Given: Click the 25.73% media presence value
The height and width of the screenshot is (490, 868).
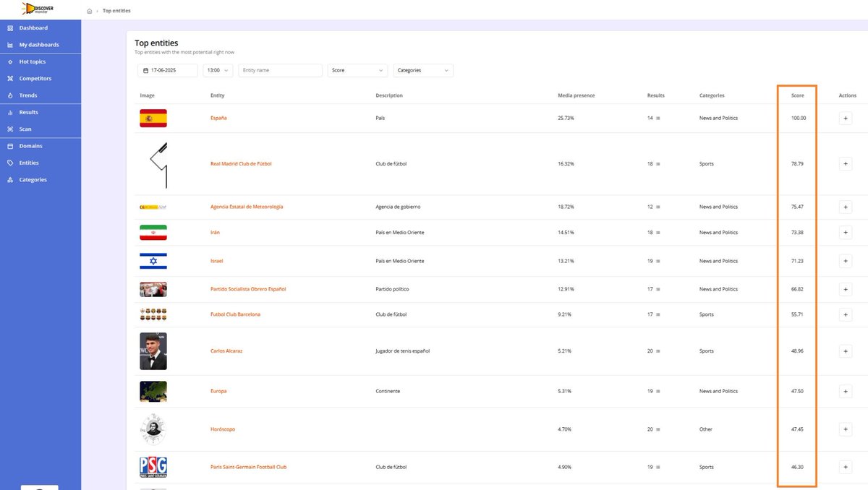Looking at the screenshot, I should coord(566,118).
